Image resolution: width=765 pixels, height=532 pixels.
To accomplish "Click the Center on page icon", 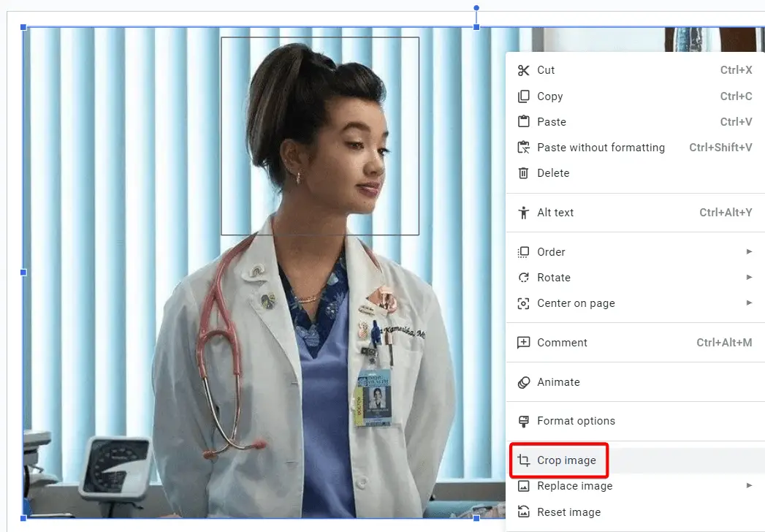I will [x=523, y=303].
